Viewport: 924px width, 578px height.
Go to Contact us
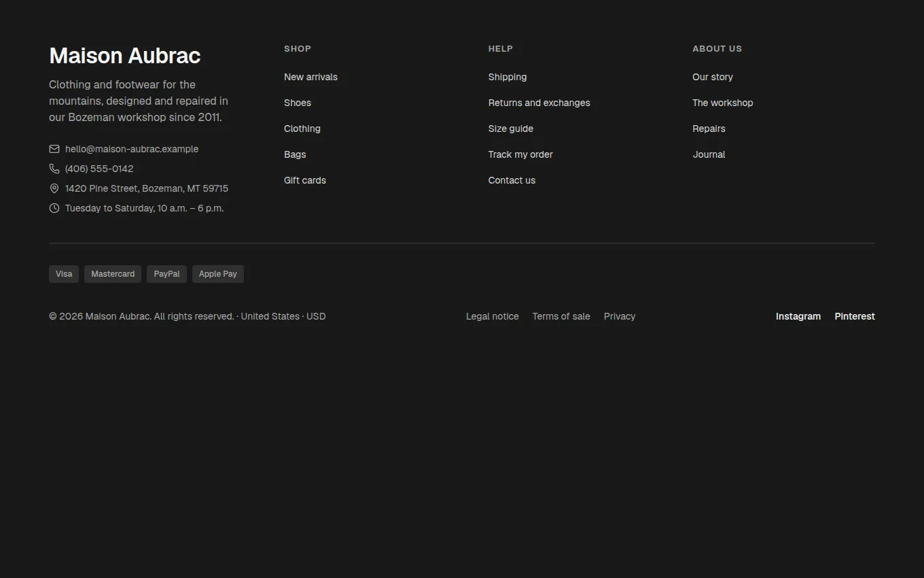point(512,180)
